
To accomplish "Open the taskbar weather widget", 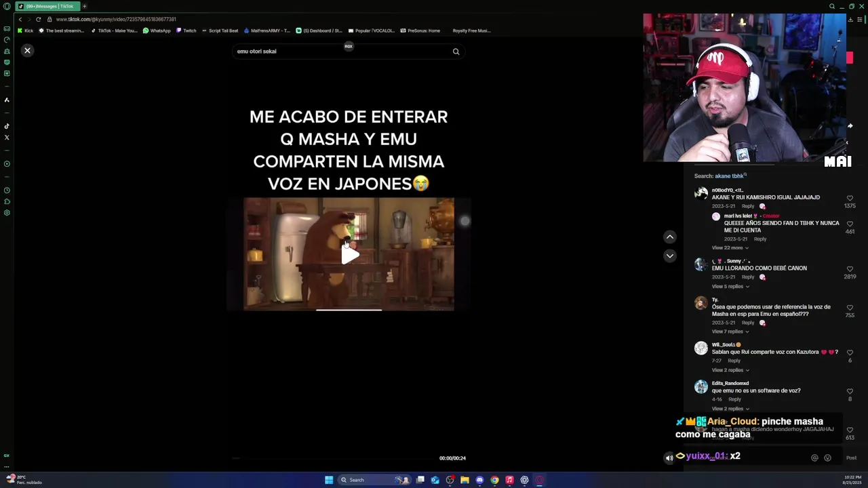I will (24, 480).
